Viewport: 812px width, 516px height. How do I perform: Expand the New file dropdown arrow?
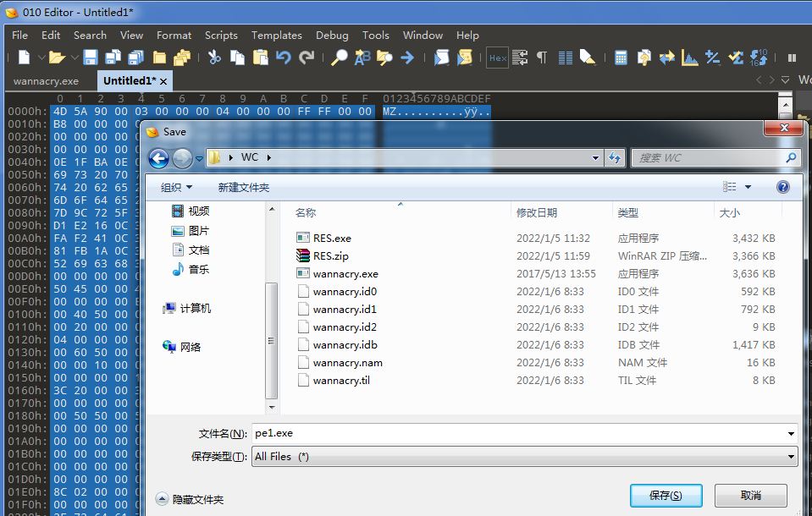click(41, 58)
